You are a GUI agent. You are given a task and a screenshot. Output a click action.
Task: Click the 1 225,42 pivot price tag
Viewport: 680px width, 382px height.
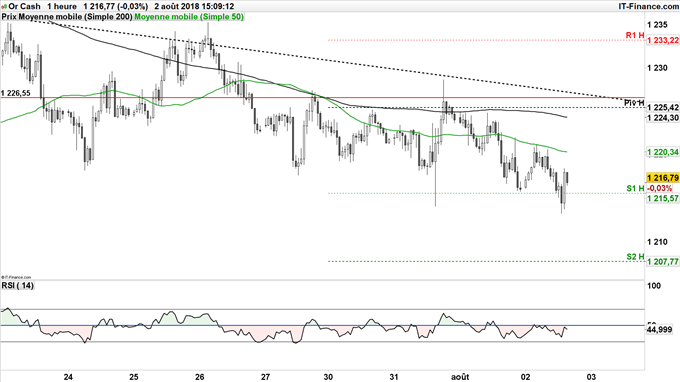pos(663,107)
